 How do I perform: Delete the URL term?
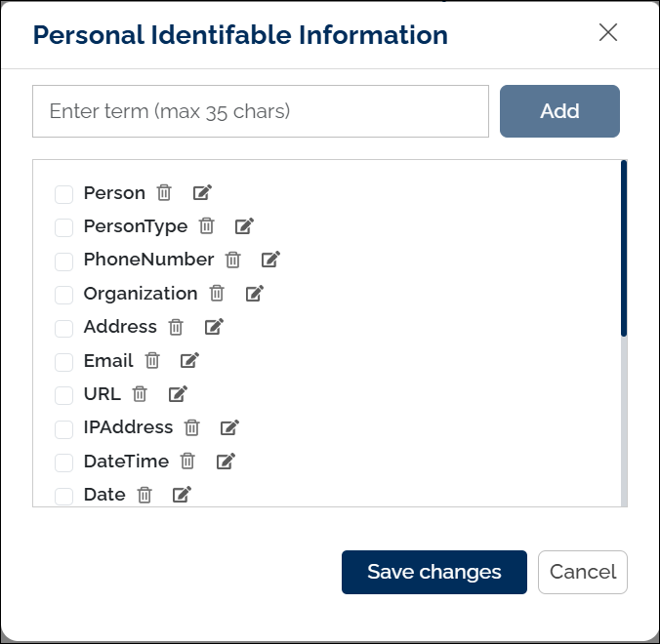point(140,394)
